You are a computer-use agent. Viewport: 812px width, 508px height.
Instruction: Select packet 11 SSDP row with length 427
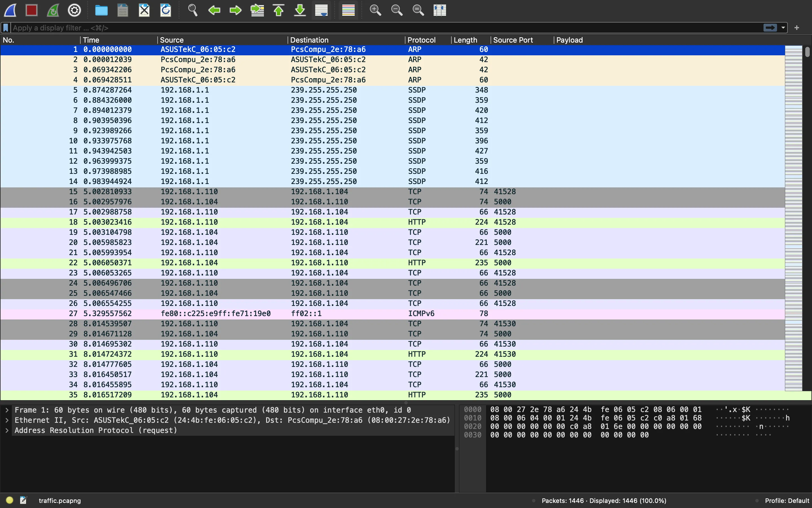coord(392,151)
